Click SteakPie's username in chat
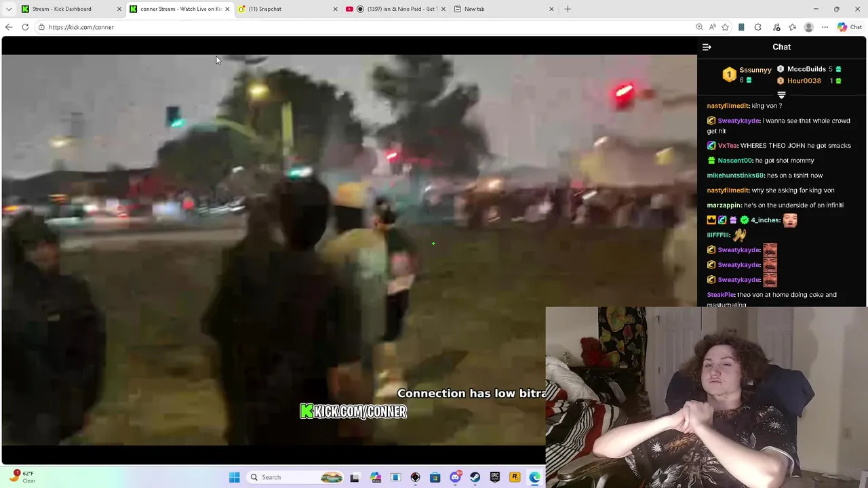868x488 pixels. point(720,295)
